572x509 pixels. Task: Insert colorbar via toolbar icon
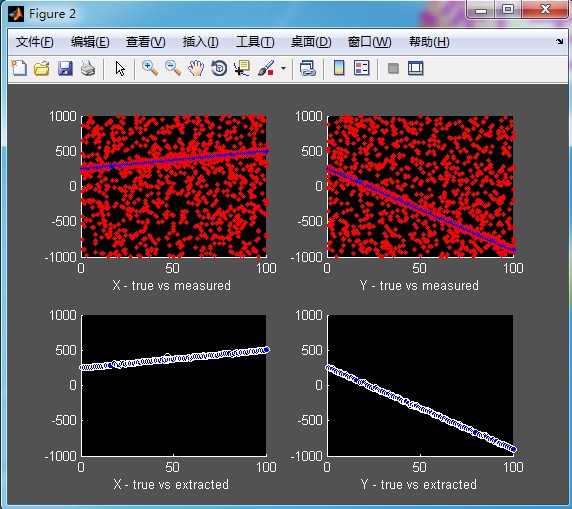(339, 68)
